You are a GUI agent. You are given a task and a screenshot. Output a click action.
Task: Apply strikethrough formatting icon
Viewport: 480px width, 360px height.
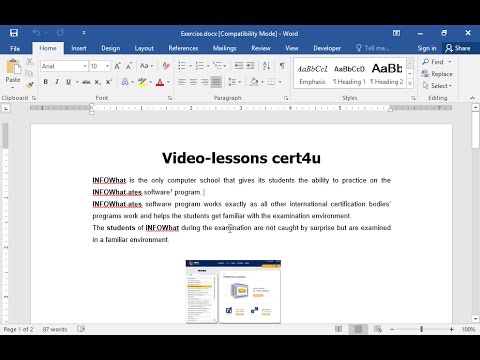pos(86,82)
